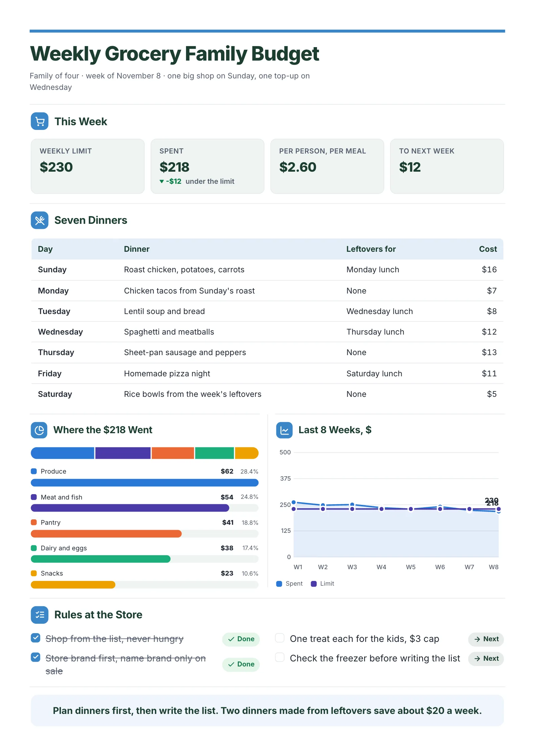This screenshot has height=756, width=535.
Task: Select the To Next Week $12 card
Action: coord(447,166)
